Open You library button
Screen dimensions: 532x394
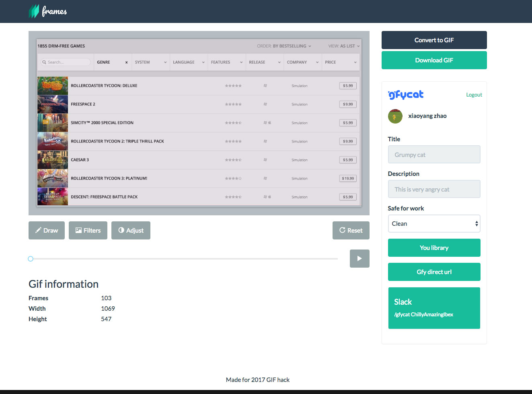point(434,248)
